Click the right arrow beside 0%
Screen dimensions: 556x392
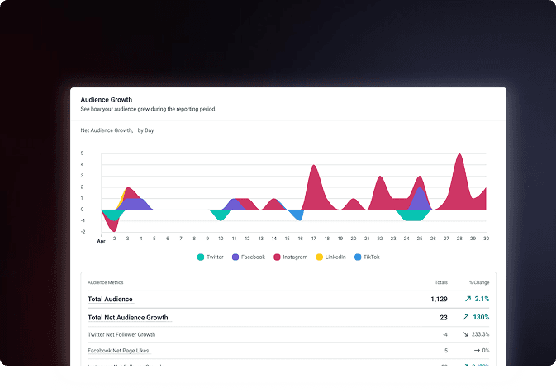tap(477, 351)
